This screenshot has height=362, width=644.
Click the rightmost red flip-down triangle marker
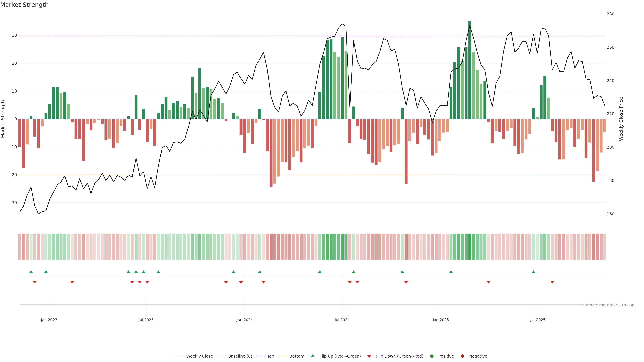[x=552, y=282]
